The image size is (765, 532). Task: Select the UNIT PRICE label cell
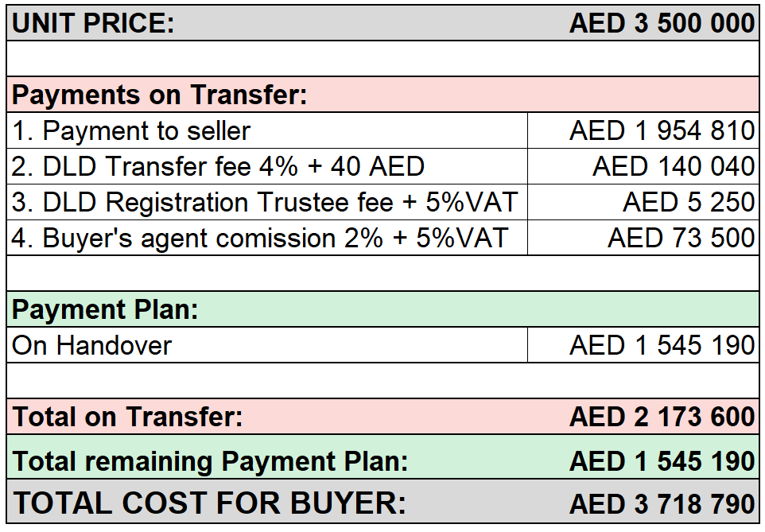coord(93,23)
